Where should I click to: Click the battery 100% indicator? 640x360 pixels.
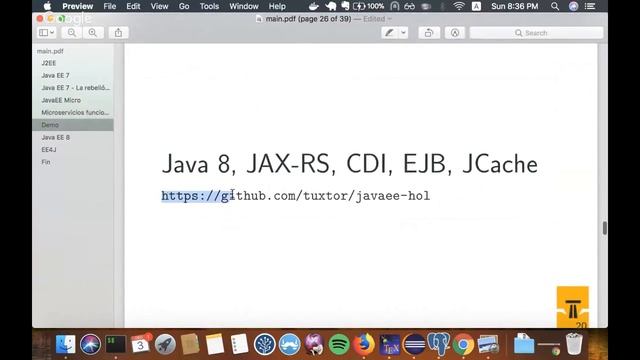click(x=368, y=6)
